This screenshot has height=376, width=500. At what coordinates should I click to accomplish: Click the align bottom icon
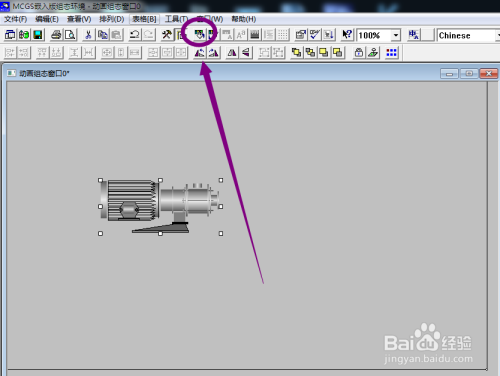[56, 52]
